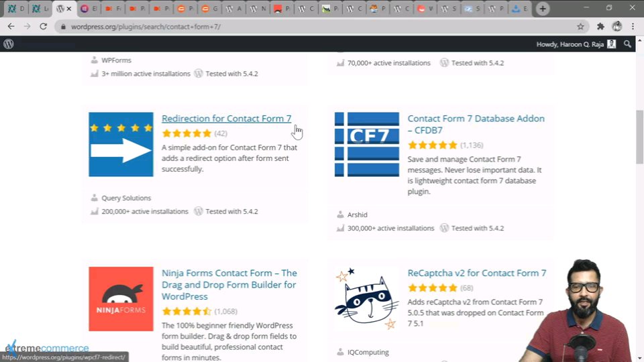Click the author name Query Solutions
Viewport: 644px width, 362px height.
click(126, 198)
